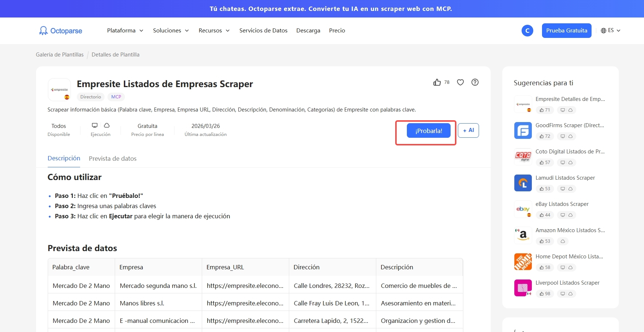
Task: Click the Detalles de Plantilla breadcrumb
Action: tap(115, 55)
